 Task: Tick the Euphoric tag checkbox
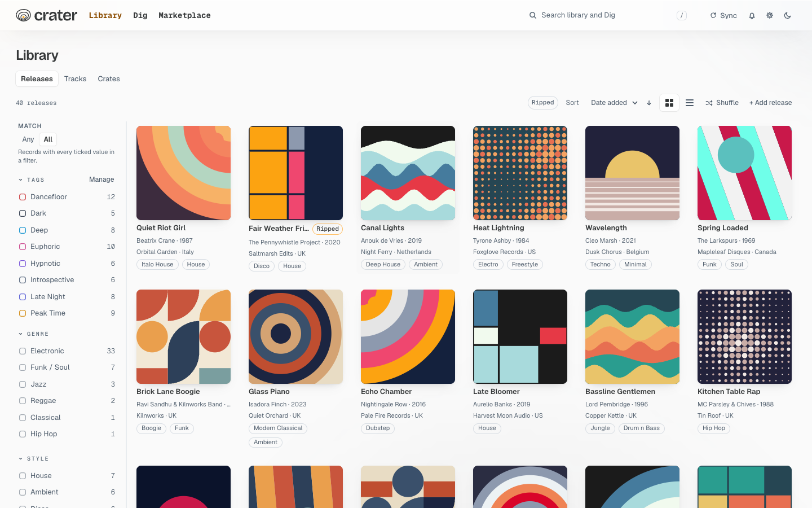[23, 247]
